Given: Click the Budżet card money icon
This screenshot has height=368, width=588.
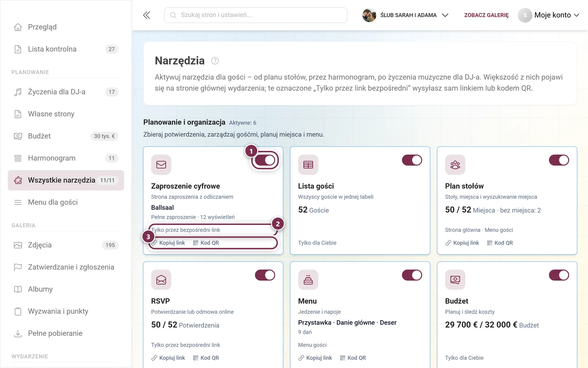Looking at the screenshot, I should click(x=455, y=280).
